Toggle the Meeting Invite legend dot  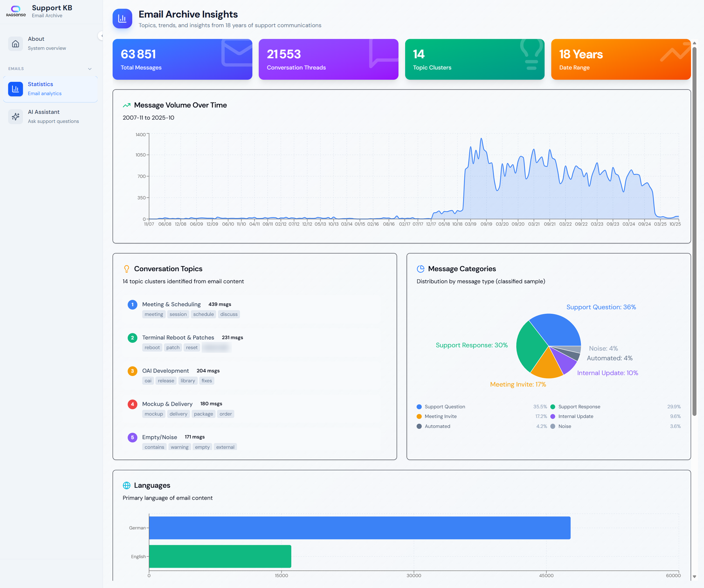click(x=419, y=417)
